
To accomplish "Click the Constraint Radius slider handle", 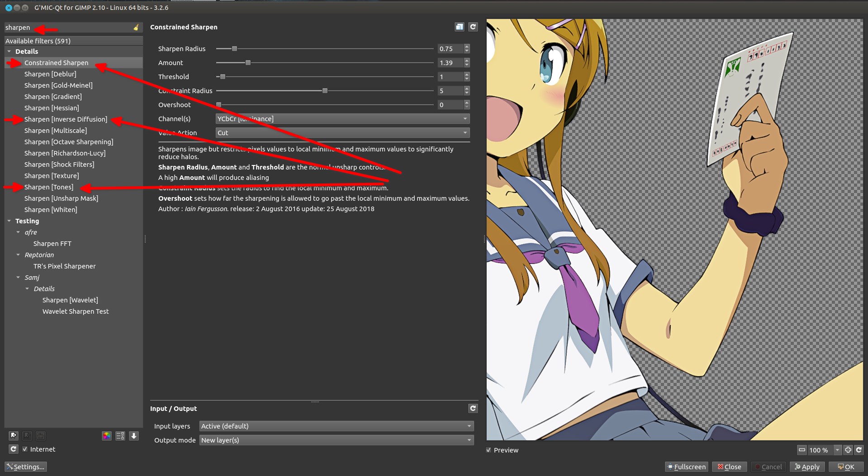I will pyautogui.click(x=325, y=91).
